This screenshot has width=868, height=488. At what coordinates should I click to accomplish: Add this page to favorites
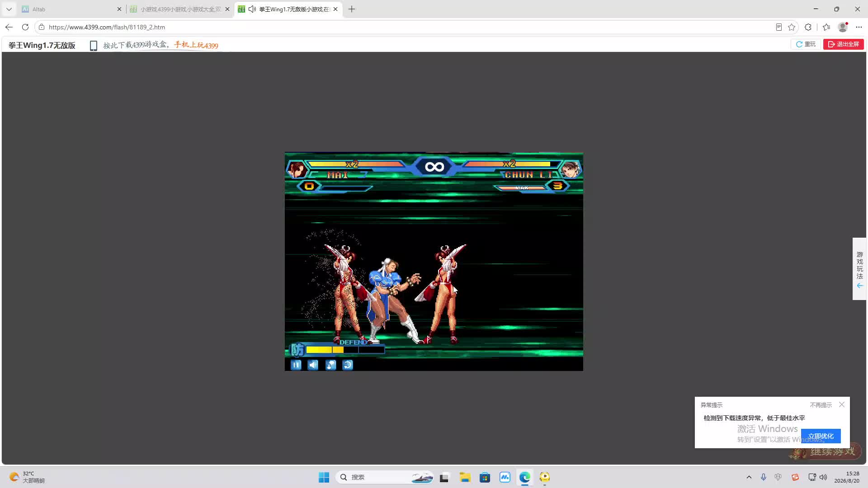[792, 27]
